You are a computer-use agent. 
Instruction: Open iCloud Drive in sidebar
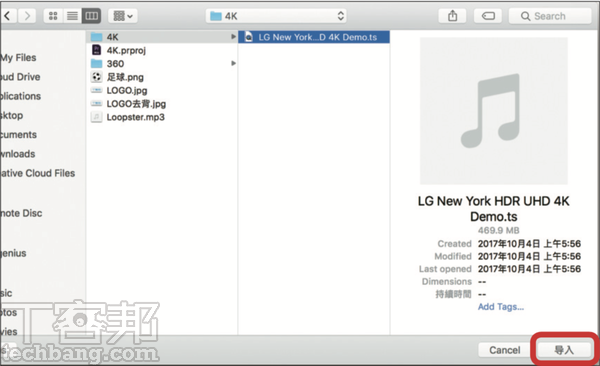pyautogui.click(x=20, y=77)
